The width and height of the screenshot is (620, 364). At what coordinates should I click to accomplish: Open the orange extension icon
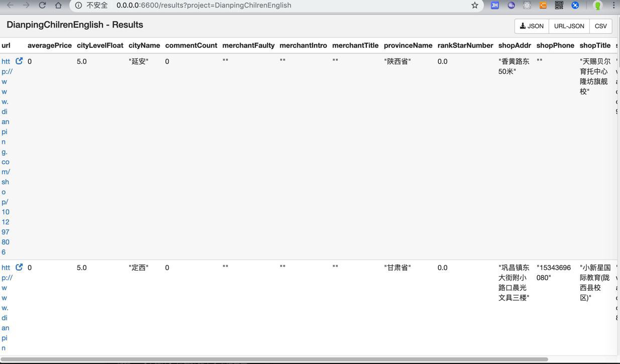coord(543,5)
